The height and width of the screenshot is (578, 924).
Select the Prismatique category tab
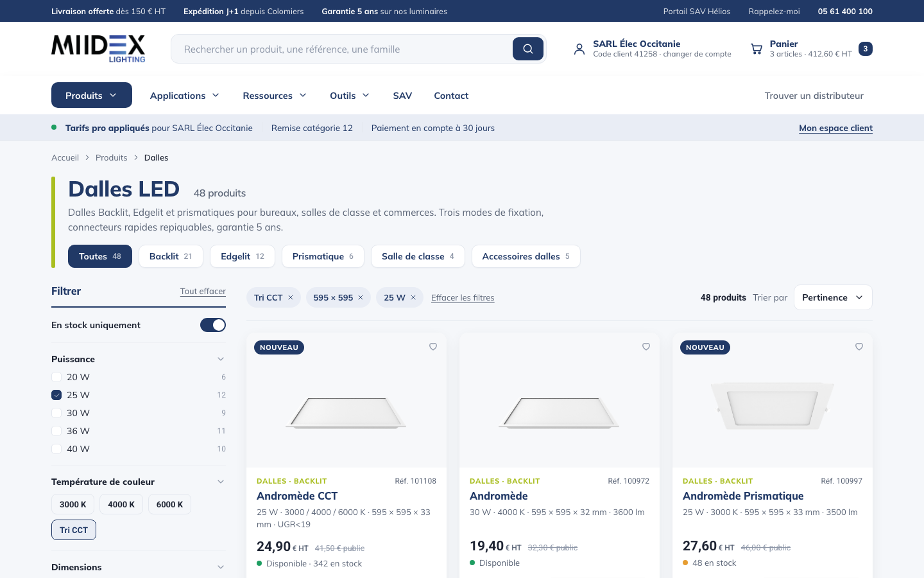(x=323, y=256)
